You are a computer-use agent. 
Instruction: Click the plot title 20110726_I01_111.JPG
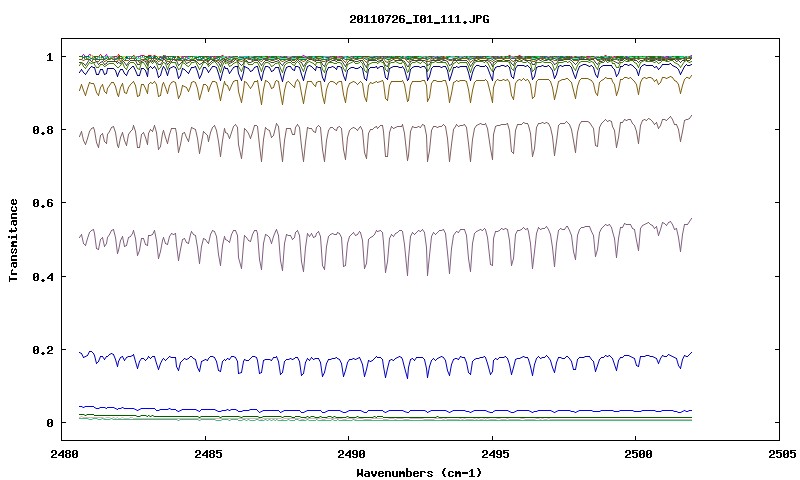419,19
